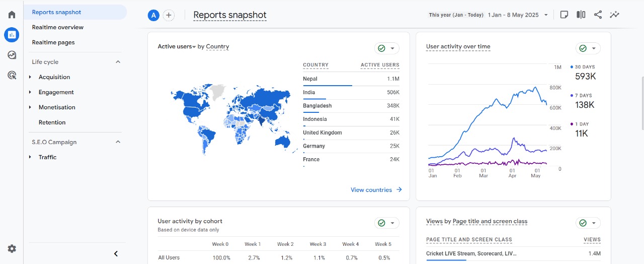Click the View countries link
Image resolution: width=644 pixels, height=264 pixels.
(376, 190)
